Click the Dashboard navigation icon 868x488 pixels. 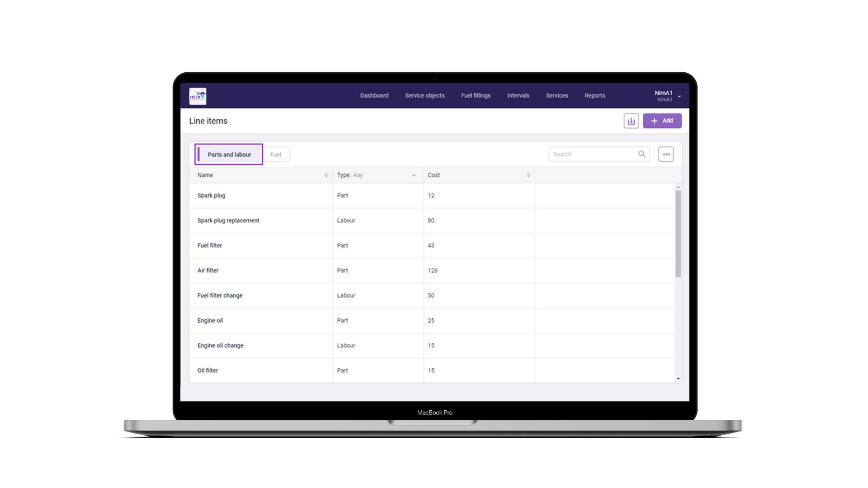point(374,95)
